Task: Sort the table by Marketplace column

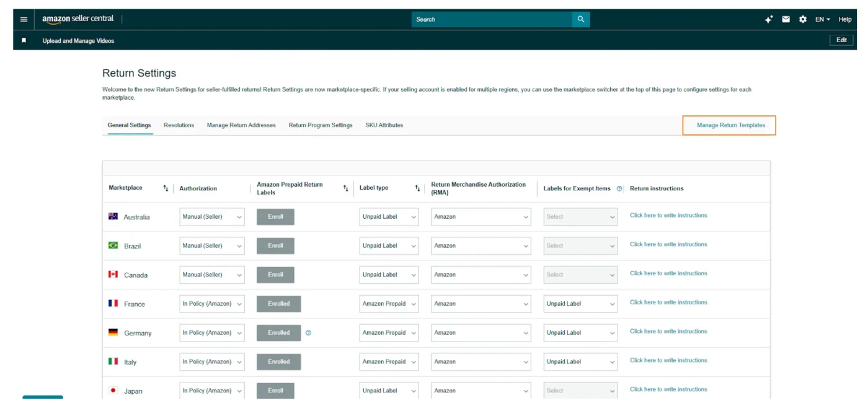Action: [x=166, y=188]
